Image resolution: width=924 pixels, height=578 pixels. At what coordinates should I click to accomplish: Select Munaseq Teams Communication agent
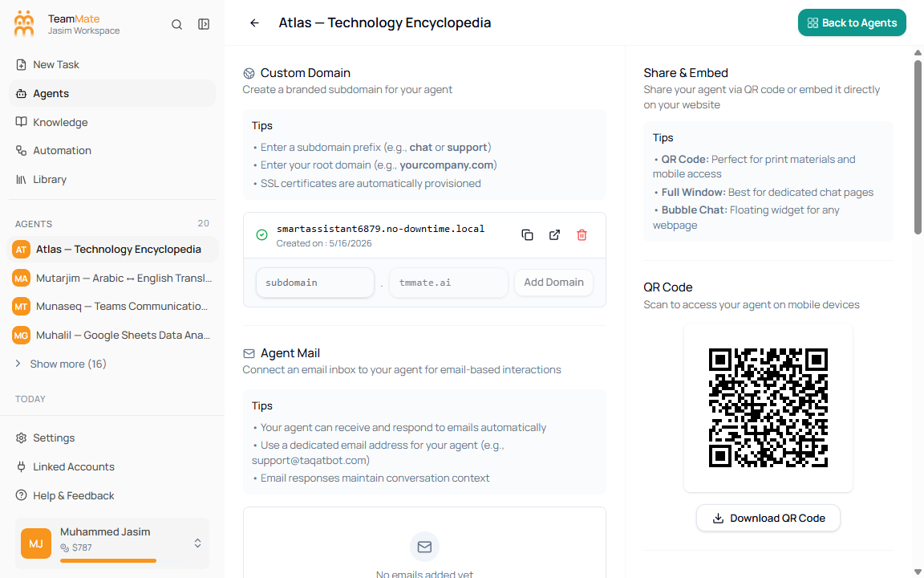112,306
